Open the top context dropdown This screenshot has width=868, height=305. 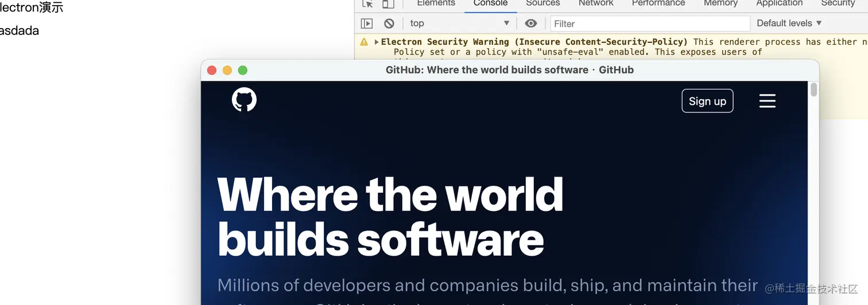460,24
